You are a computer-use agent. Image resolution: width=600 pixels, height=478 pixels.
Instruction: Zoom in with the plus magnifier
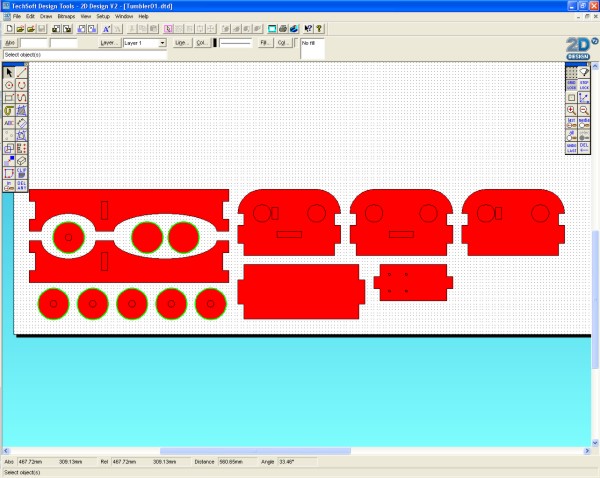571,110
